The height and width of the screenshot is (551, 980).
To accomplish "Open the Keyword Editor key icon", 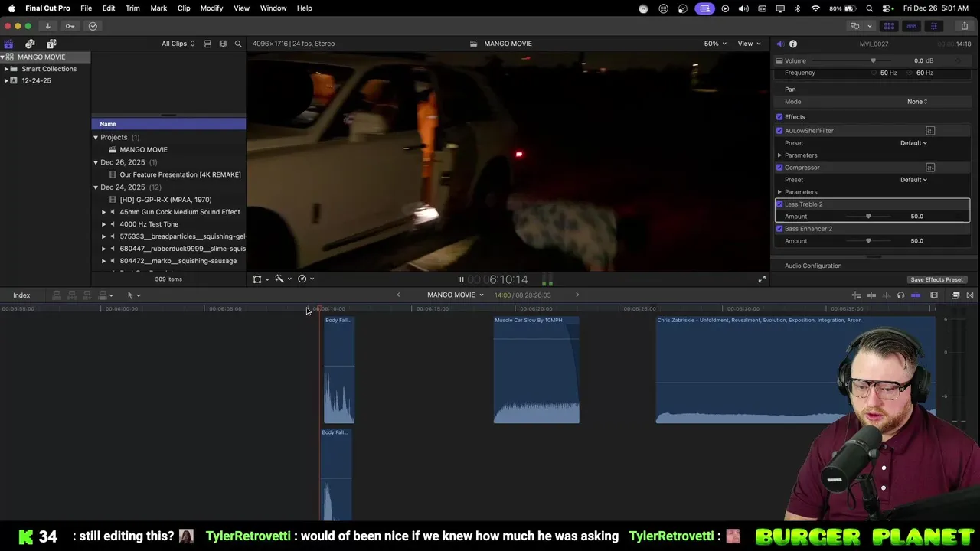I will coord(70,26).
